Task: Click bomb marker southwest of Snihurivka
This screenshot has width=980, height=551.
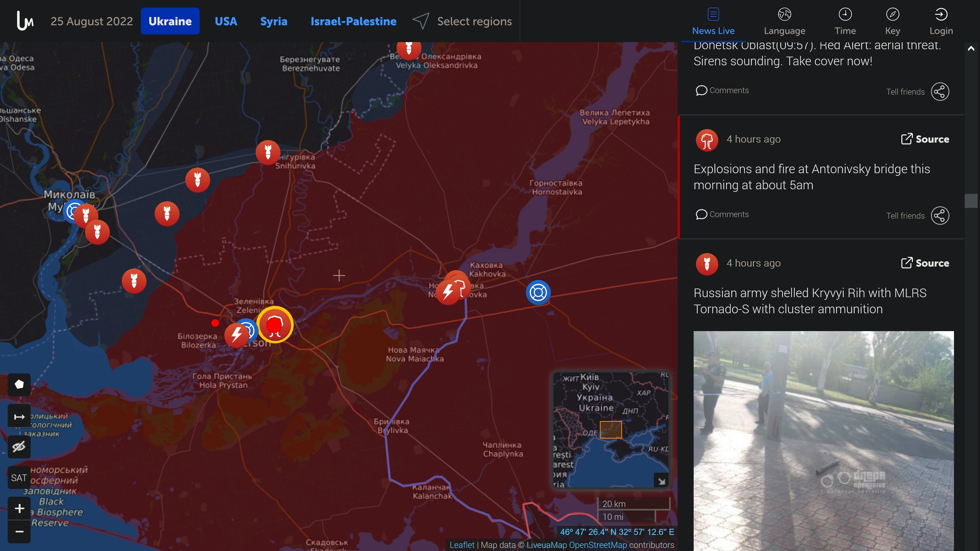Action: [x=198, y=180]
